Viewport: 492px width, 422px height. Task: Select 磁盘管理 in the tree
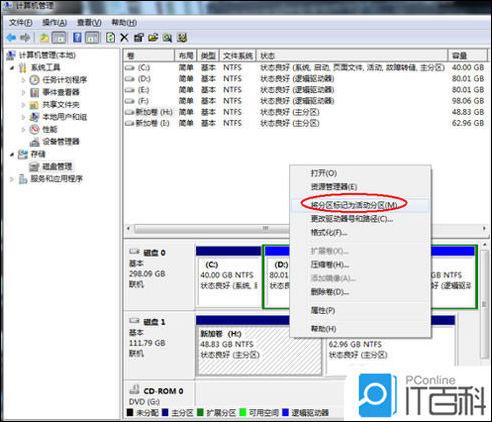click(x=57, y=166)
